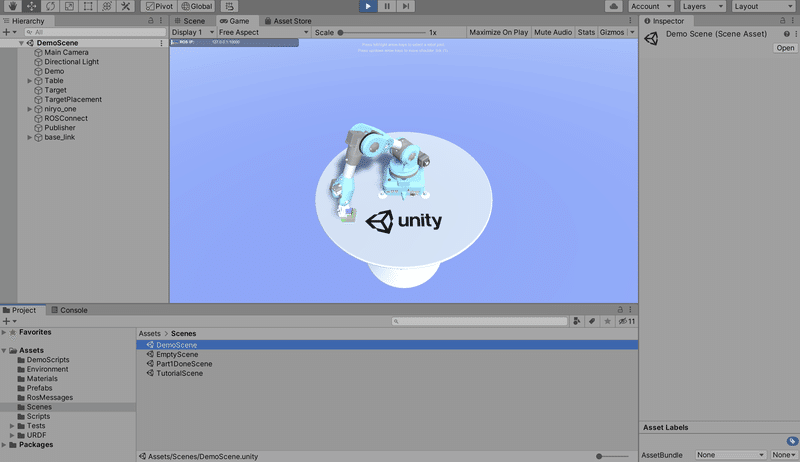Image resolution: width=800 pixels, height=462 pixels.
Task: Open the DemoScripts folder
Action: pos(48,360)
